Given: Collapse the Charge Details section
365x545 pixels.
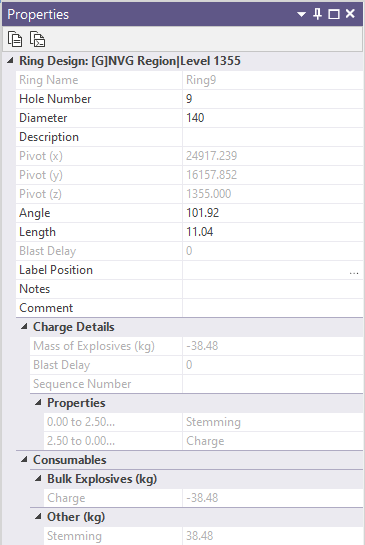Looking at the screenshot, I should [x=24, y=327].
